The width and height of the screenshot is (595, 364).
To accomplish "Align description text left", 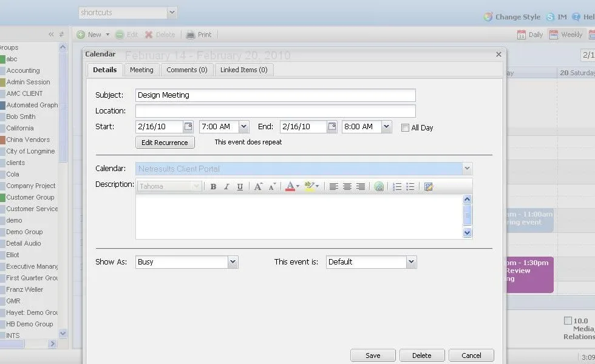I will (x=333, y=187).
